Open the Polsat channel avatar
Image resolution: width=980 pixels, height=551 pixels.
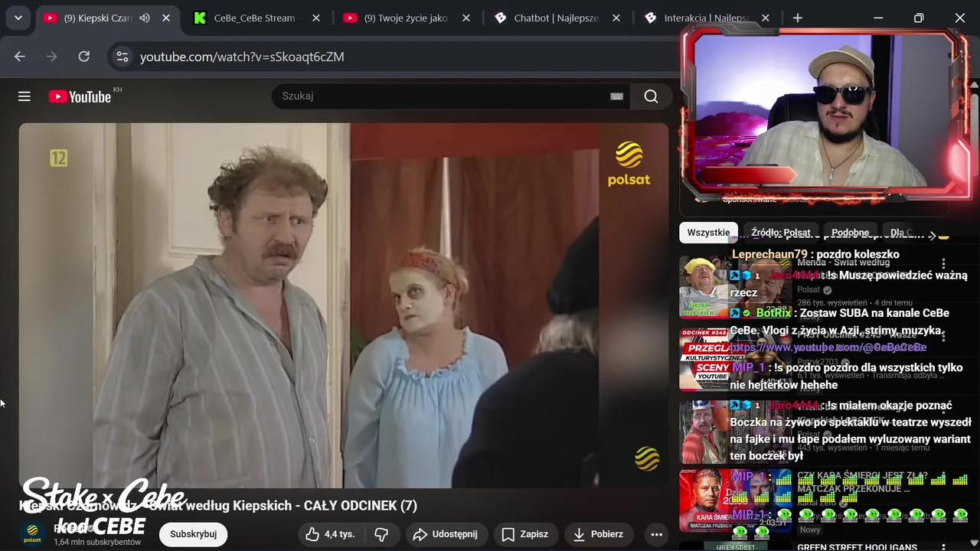tap(32, 534)
